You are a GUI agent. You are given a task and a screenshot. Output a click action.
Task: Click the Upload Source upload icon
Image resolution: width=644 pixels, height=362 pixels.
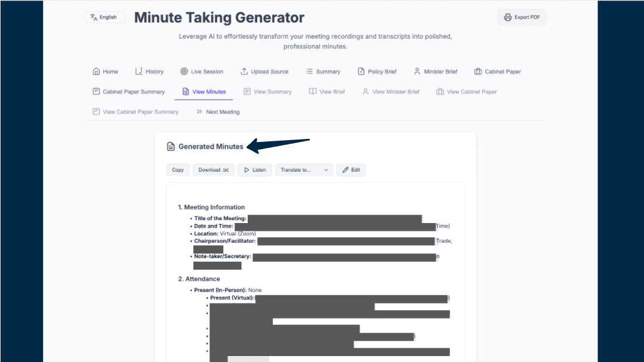[x=244, y=72]
